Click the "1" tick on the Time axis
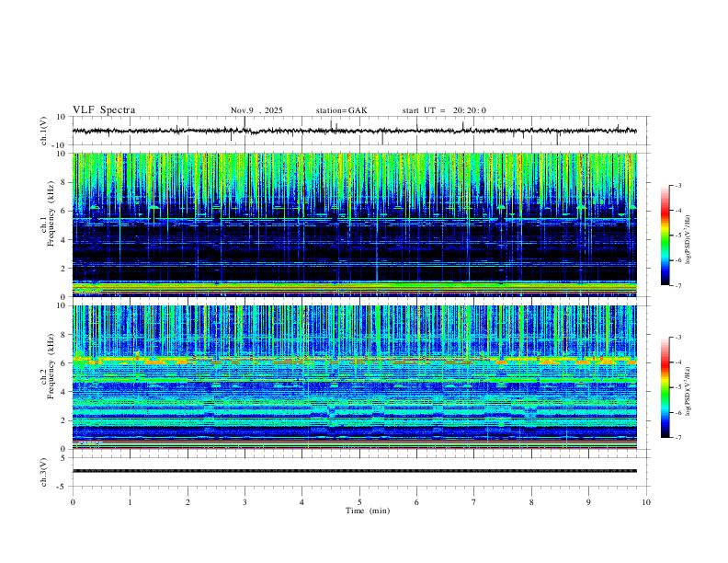 (x=130, y=502)
